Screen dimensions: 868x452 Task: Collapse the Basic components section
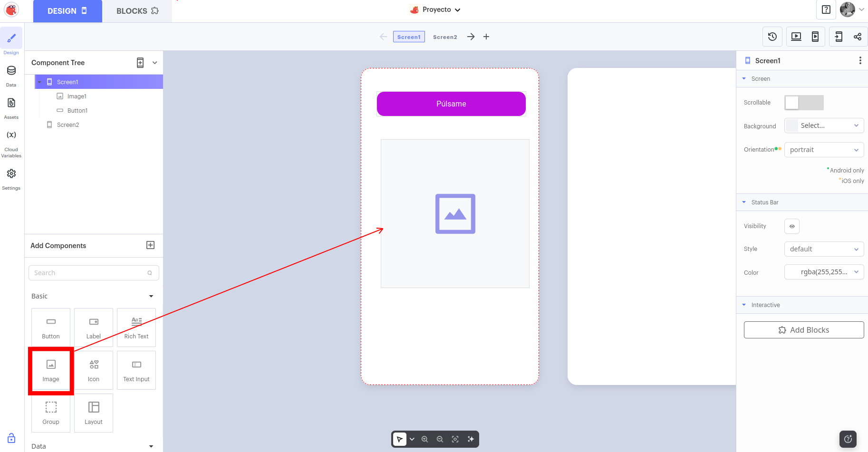point(151,296)
